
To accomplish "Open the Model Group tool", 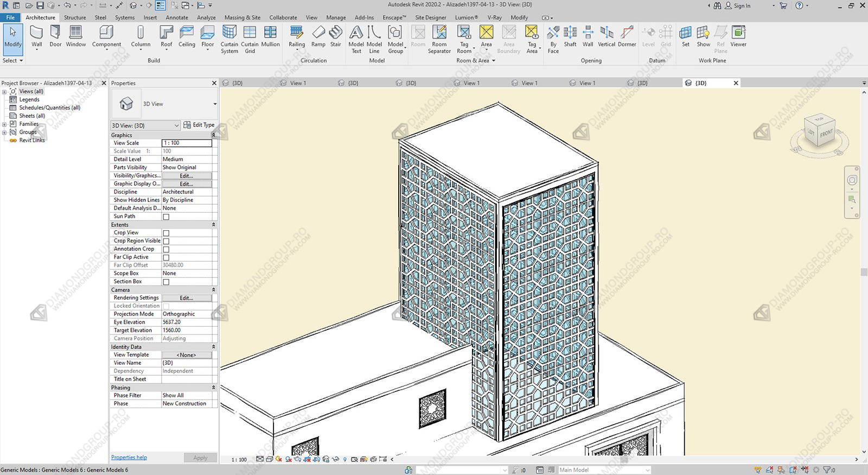I will pyautogui.click(x=395, y=39).
